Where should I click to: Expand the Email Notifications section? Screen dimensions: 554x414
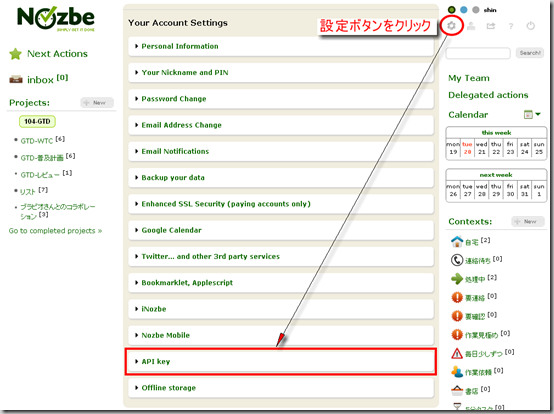(x=281, y=151)
